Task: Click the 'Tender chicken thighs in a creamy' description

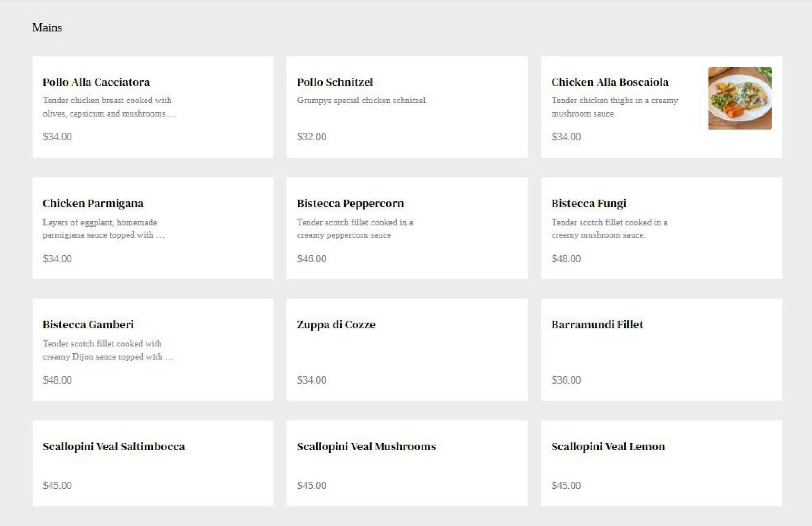Action: coord(615,100)
